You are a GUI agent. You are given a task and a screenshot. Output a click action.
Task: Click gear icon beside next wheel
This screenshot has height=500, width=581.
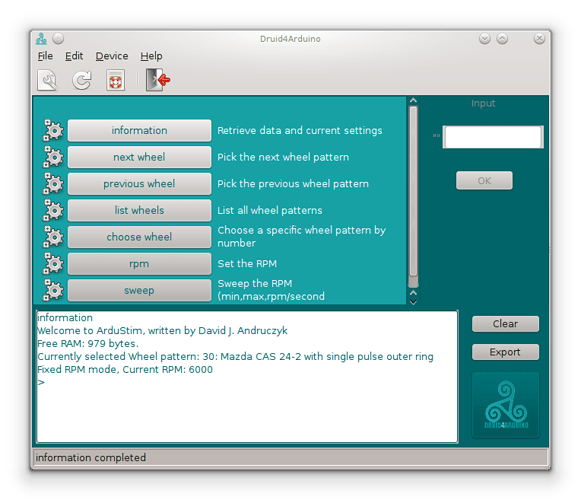(x=53, y=157)
